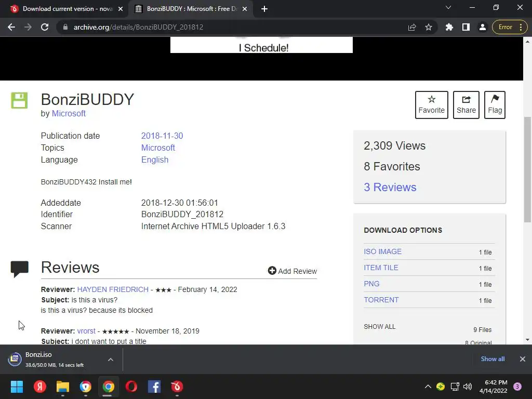Open the tab search chevron
532x399 pixels.
point(448,7)
